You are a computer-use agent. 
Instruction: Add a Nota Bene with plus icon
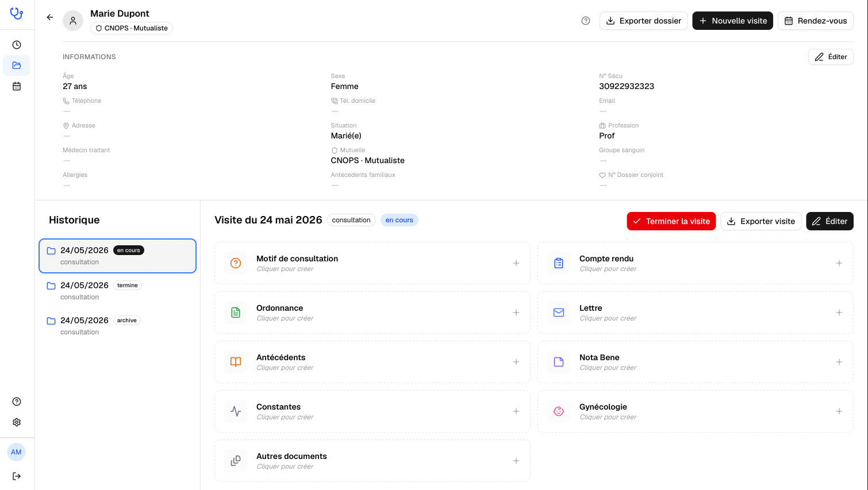[x=839, y=362]
